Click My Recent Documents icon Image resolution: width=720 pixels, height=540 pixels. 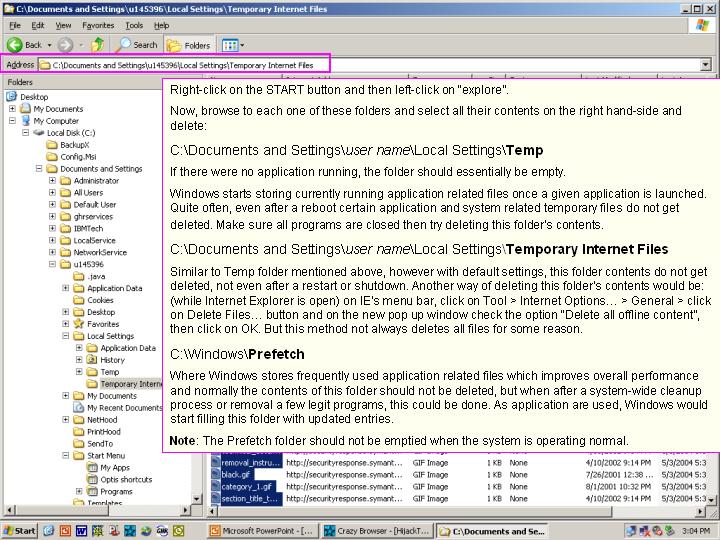[x=79, y=407]
